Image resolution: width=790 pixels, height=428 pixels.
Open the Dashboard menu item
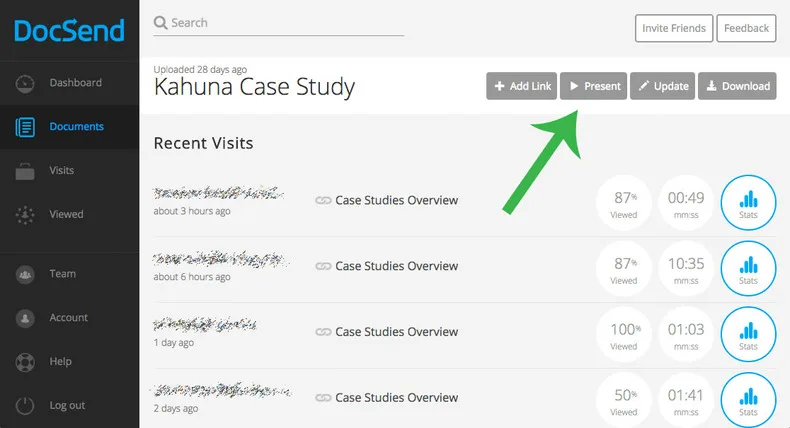point(76,83)
